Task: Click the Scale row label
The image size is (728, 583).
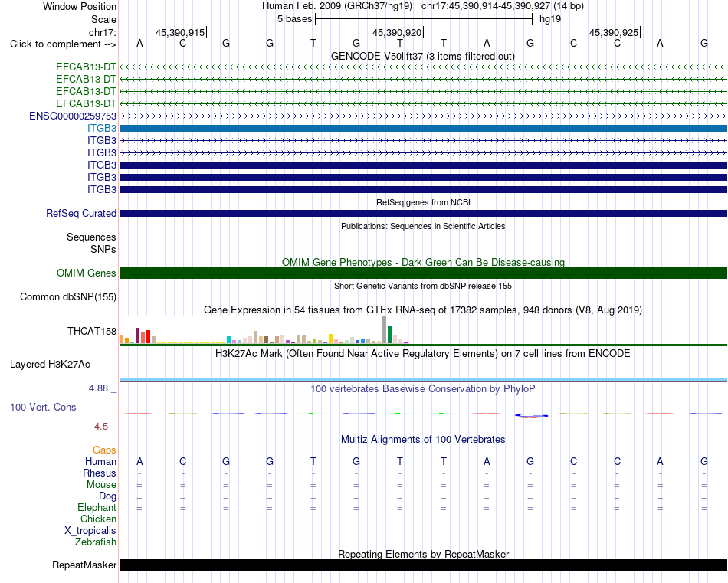Action: (103, 19)
